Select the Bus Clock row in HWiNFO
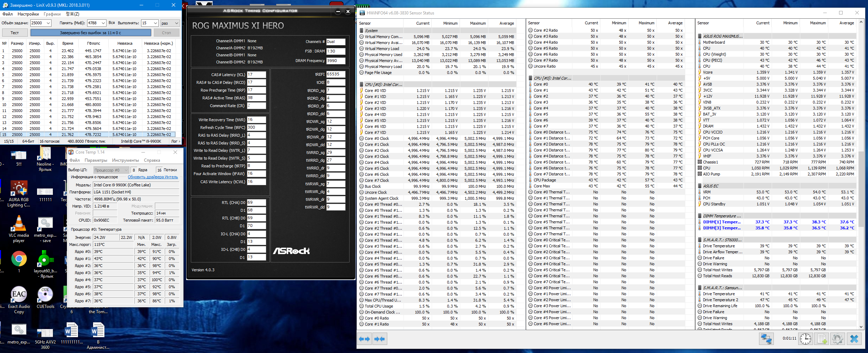This screenshot has width=868, height=353. 437,186
